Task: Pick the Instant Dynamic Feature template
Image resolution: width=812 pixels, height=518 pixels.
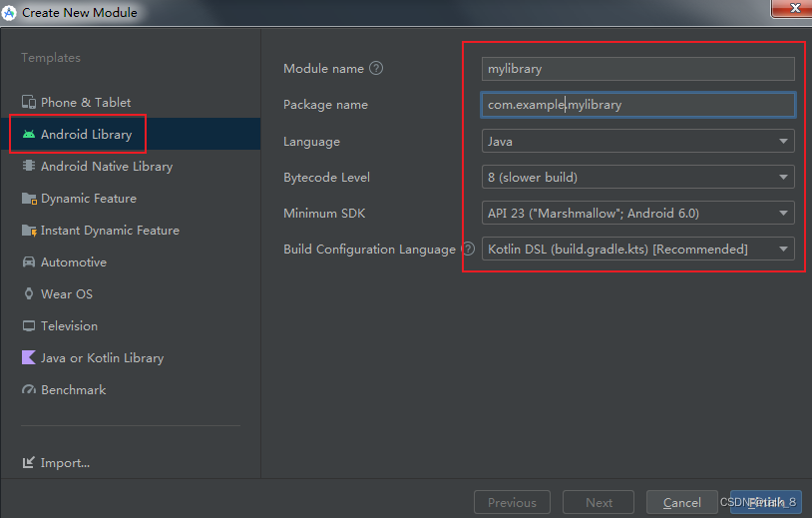Action: pyautogui.click(x=131, y=230)
